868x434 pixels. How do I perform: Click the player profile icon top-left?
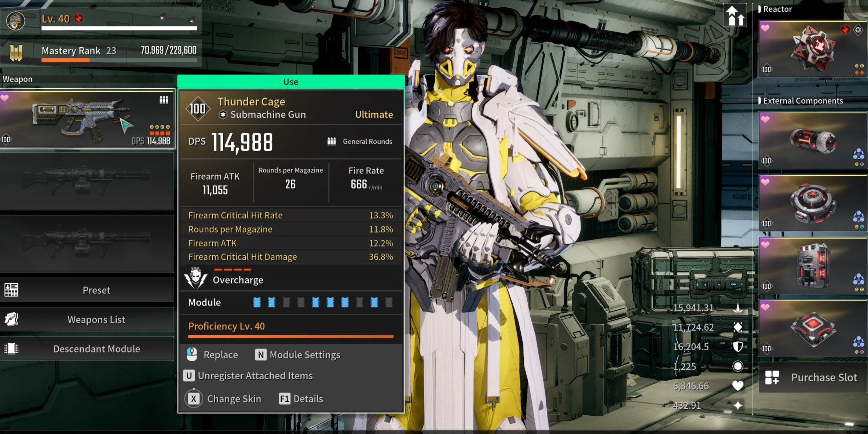pos(15,19)
